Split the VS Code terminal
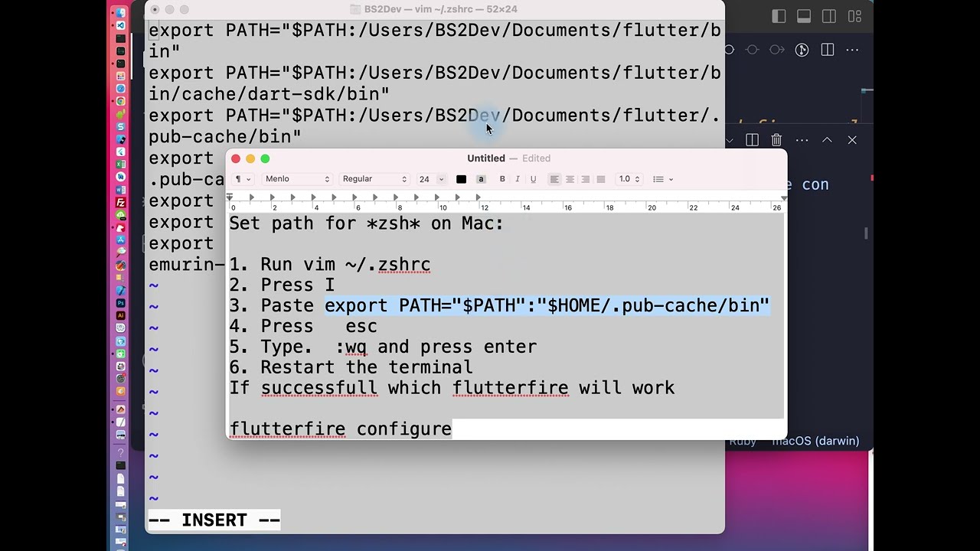980x551 pixels. [752, 140]
